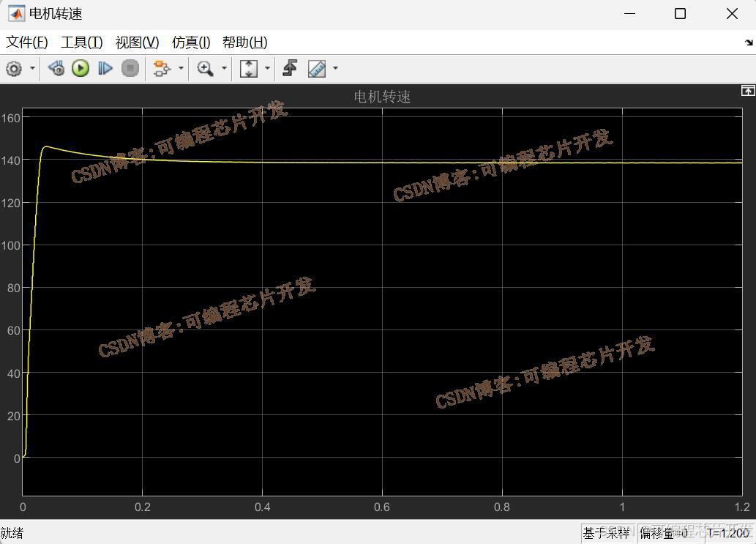
Task: Open the 视图(V) menu
Action: click(137, 42)
